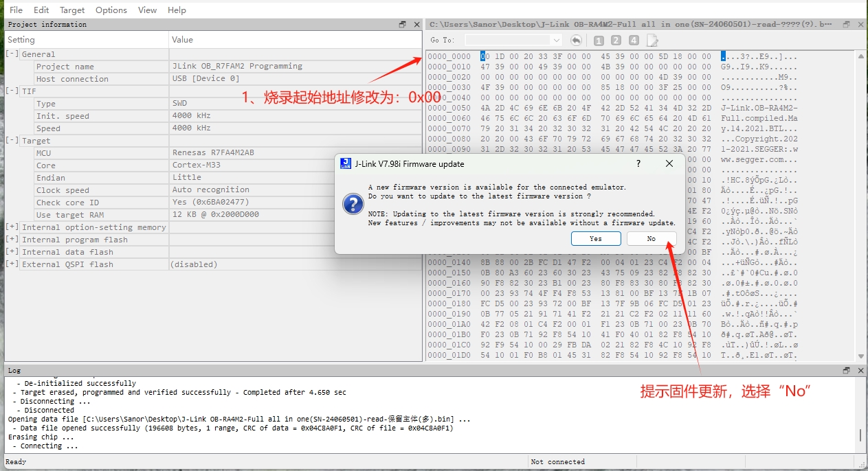Click the Log panel scrollbar thumb
The width and height of the screenshot is (868, 471).
pyautogui.click(x=860, y=435)
